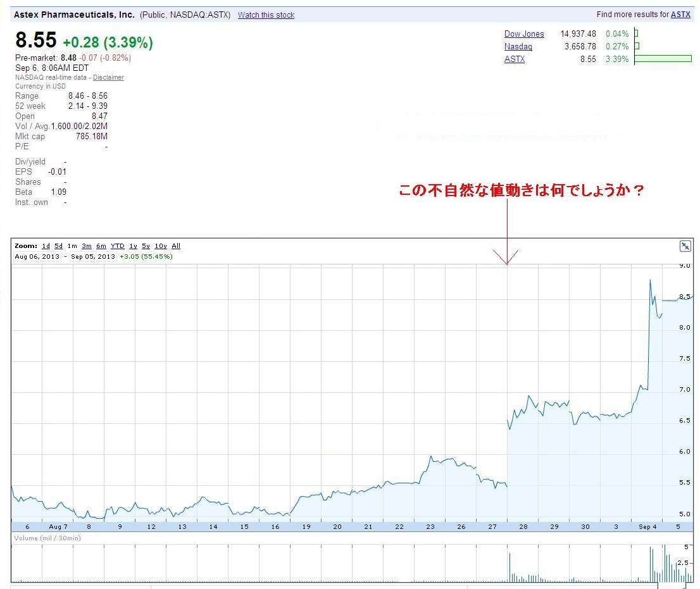This screenshot has height=589, width=700.
Task: Click the red '-0.07 (-0.82%)' pre-market change
Action: (105, 58)
